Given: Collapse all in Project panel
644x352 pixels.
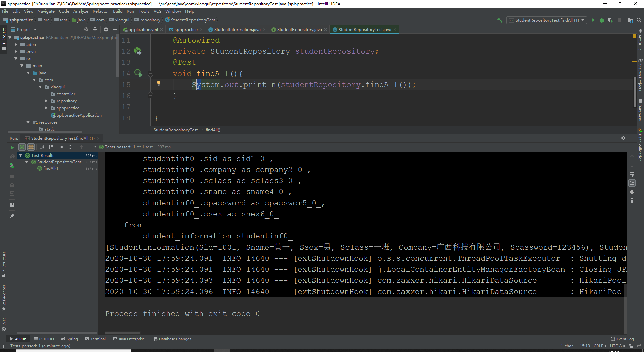Looking at the screenshot, I should [95, 29].
